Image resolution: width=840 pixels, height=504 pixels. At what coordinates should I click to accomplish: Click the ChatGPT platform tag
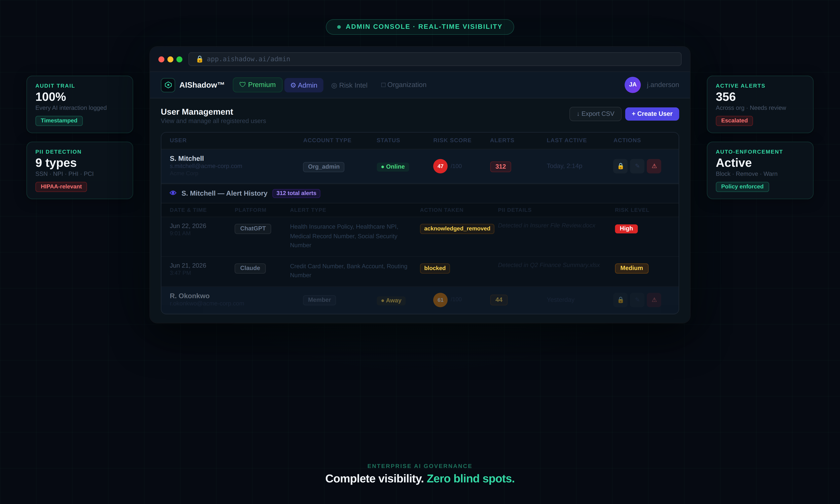pyautogui.click(x=253, y=229)
